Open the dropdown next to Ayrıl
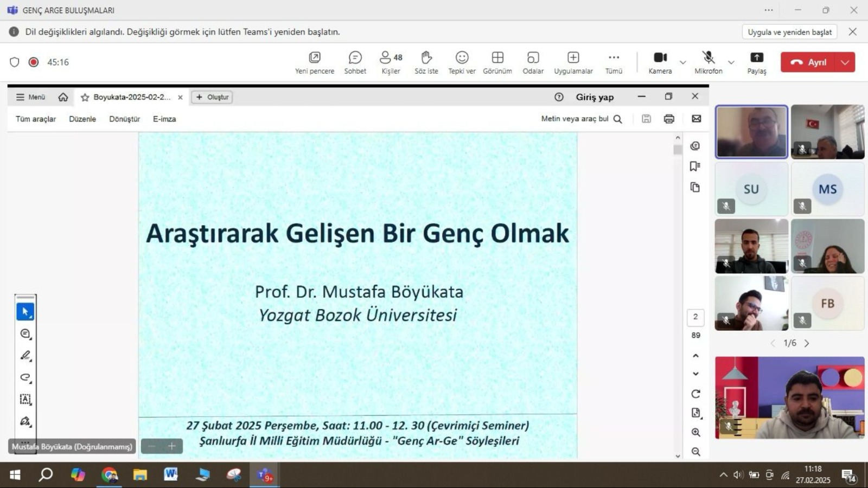 tap(845, 62)
